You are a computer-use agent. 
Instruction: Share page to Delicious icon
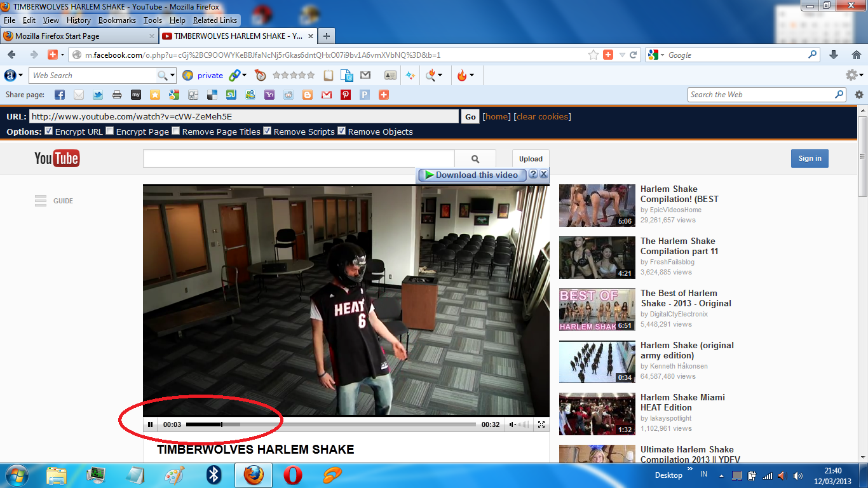[212, 95]
